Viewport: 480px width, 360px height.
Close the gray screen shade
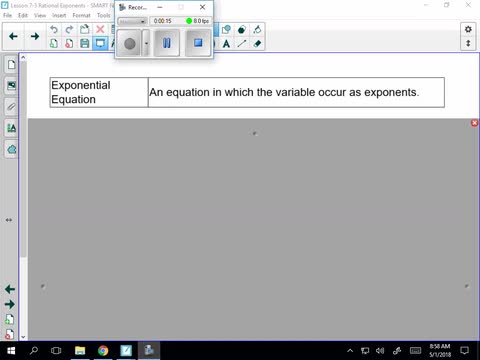click(474, 123)
